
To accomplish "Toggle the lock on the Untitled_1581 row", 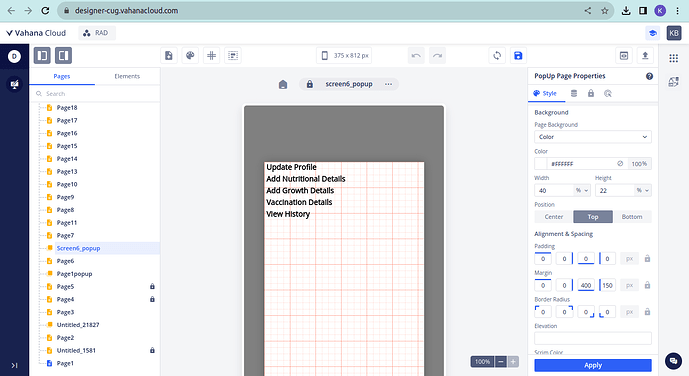I will tap(152, 351).
